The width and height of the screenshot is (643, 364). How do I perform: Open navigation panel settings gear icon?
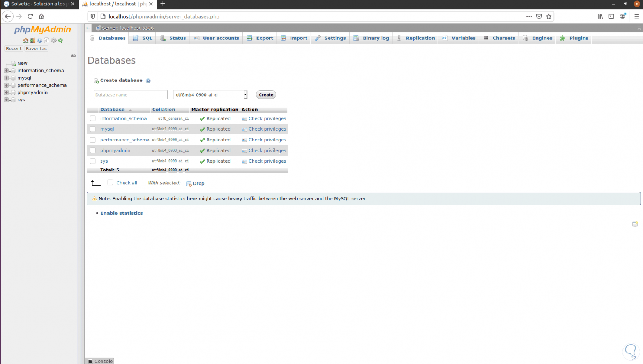(54, 41)
